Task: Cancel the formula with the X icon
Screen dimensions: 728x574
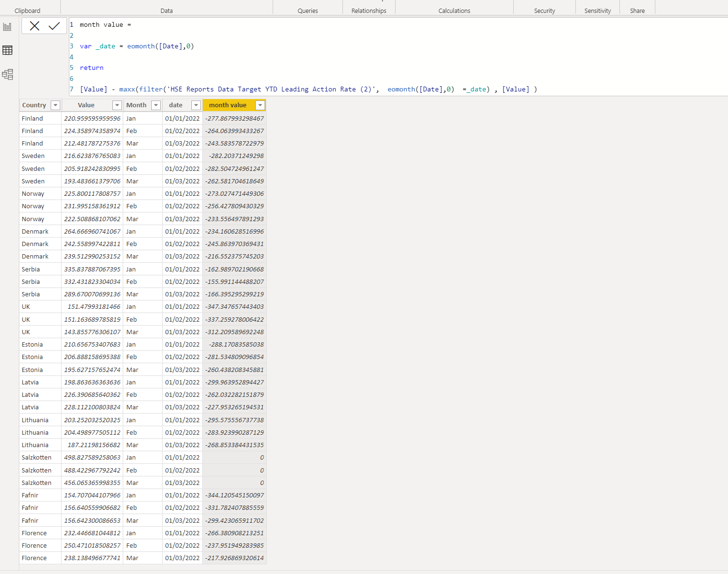Action: (34, 26)
